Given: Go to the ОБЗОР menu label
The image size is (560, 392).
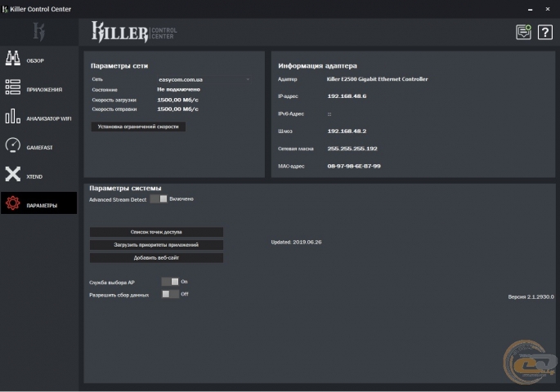Looking at the screenshot, I should click(x=35, y=61).
